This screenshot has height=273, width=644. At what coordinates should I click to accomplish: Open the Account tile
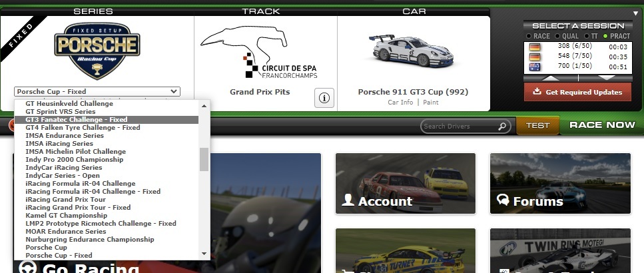click(406, 184)
